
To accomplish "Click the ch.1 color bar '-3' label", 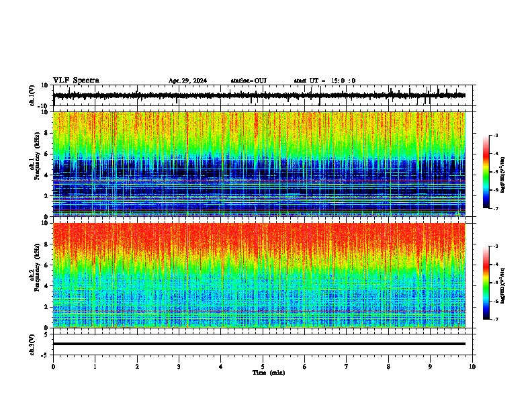I will click(495, 135).
